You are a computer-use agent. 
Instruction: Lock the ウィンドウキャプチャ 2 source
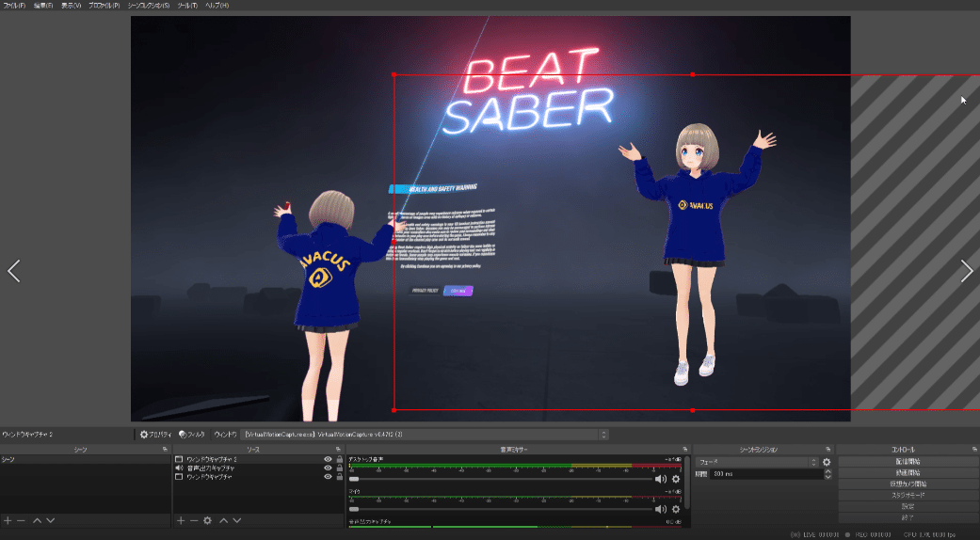tap(339, 459)
